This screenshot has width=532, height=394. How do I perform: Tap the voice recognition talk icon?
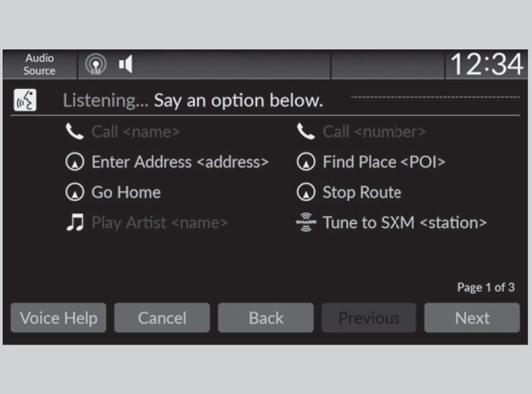[x=25, y=101]
